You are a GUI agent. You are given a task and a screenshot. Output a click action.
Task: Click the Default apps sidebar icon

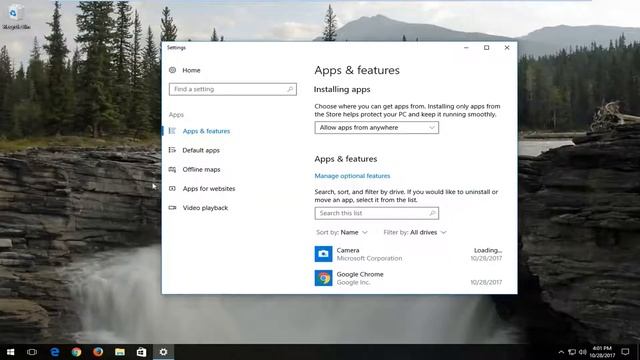(172, 150)
